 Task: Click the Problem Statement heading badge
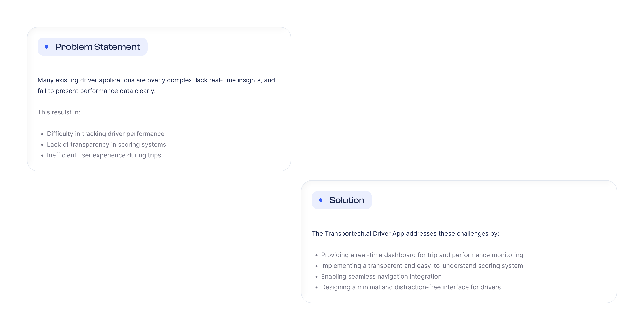[93, 47]
